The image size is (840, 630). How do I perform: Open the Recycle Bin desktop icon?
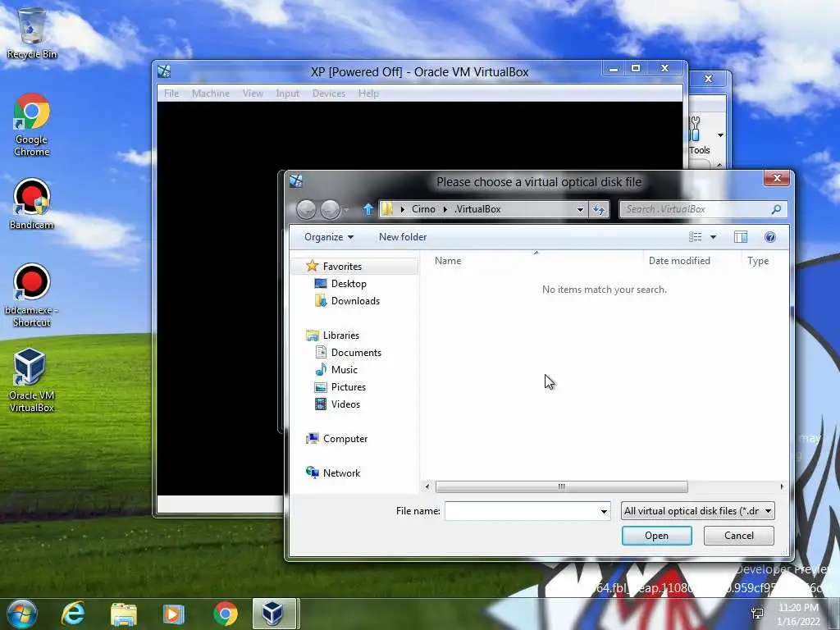point(31,33)
